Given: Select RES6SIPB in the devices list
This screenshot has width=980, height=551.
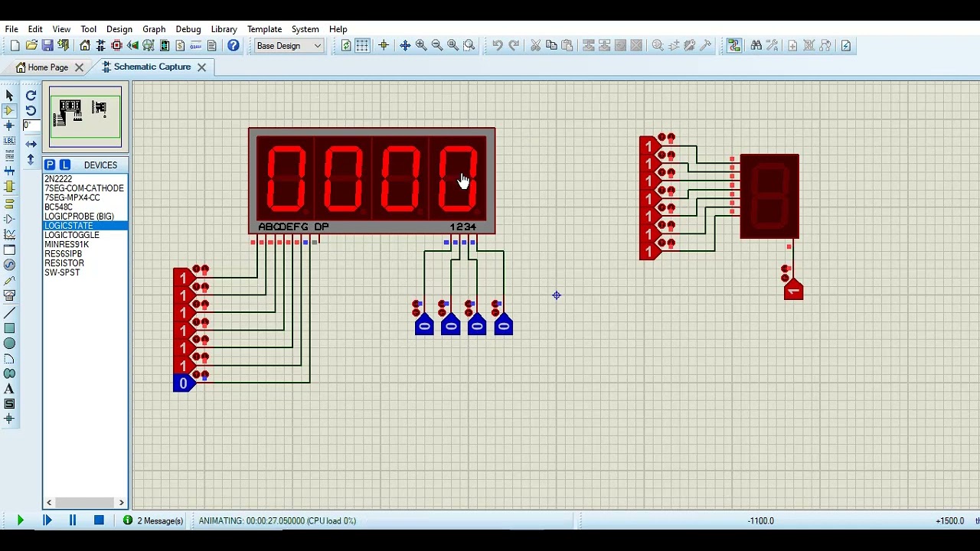Looking at the screenshot, I should pos(63,254).
